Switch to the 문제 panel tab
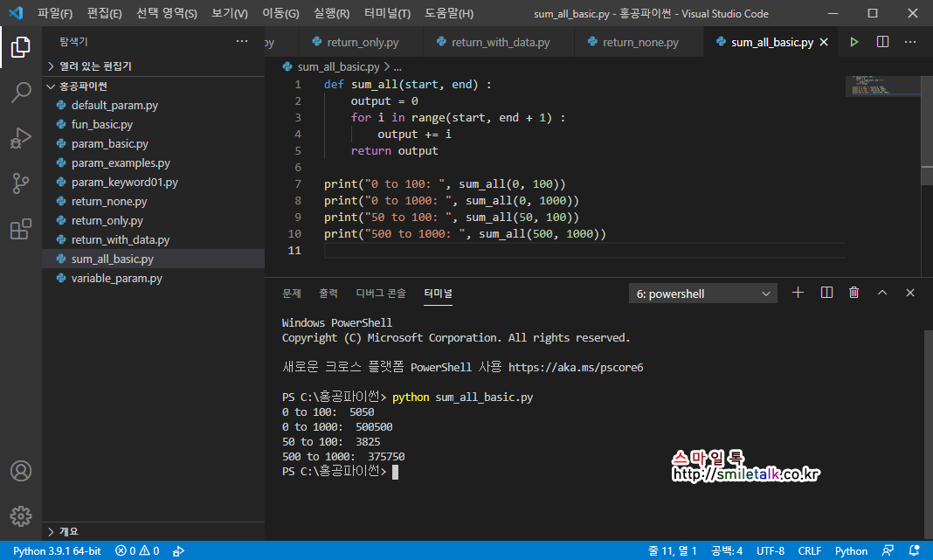Image resolution: width=933 pixels, height=560 pixels. pos(292,293)
